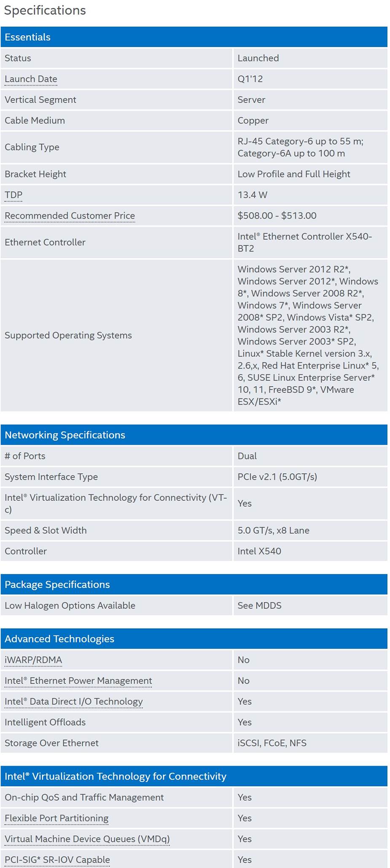This screenshot has height=868, width=390.
Task: Open Flexible Port Partitioning link
Action: pyautogui.click(x=56, y=818)
